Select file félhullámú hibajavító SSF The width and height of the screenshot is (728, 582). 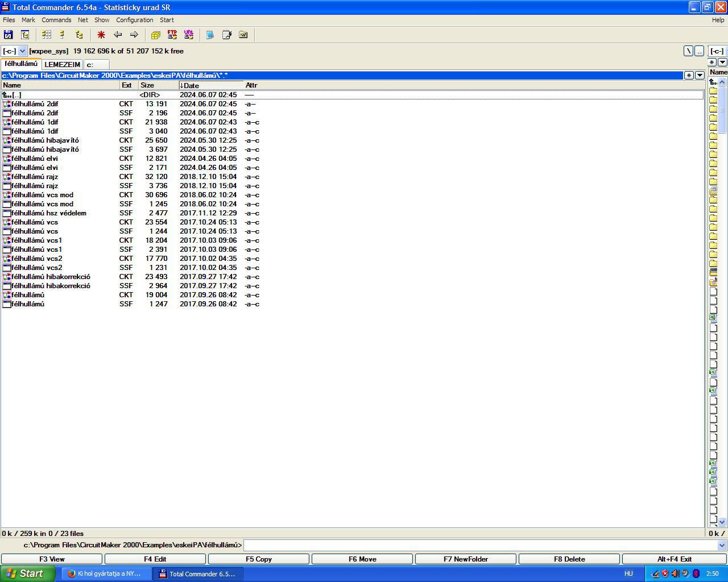click(x=353, y=149)
